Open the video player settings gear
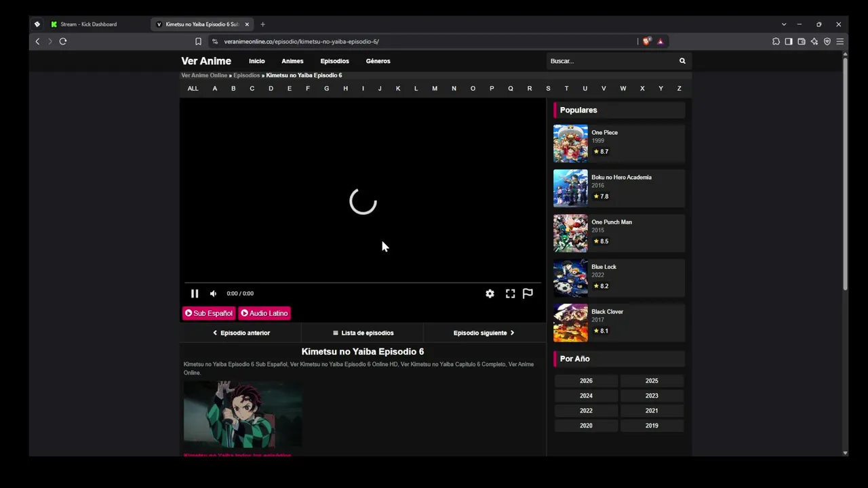This screenshot has height=488, width=868. (490, 293)
